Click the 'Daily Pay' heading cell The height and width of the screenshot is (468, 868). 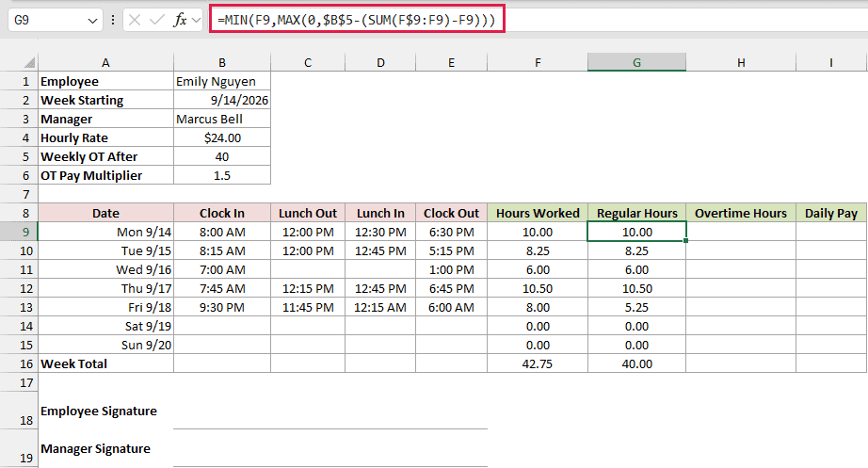pos(831,213)
